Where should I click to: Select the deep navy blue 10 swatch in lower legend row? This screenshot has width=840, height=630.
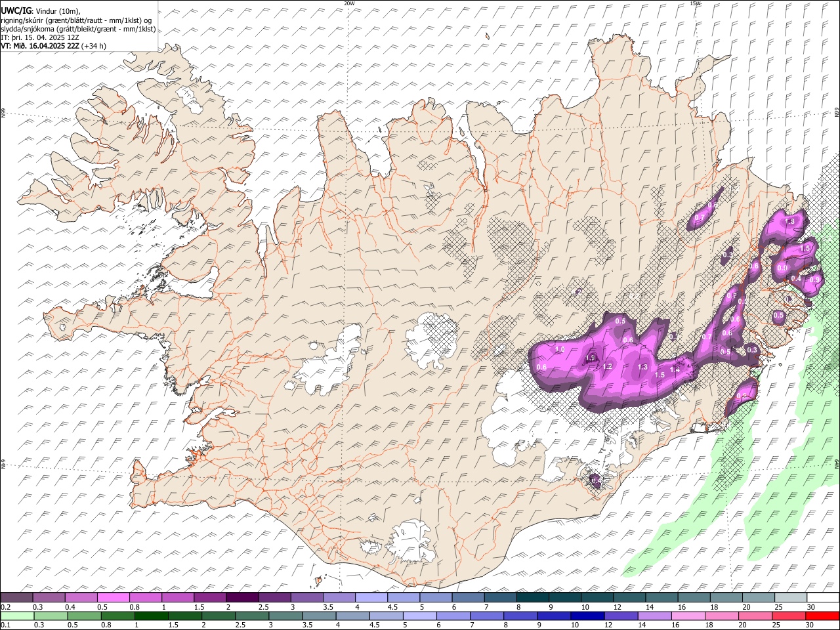pos(587,616)
